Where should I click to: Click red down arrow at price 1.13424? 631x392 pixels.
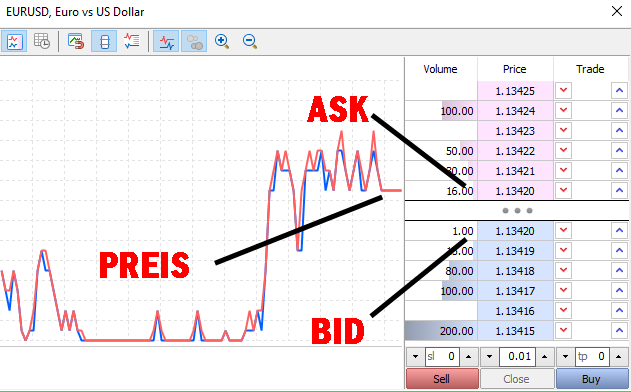click(x=563, y=111)
